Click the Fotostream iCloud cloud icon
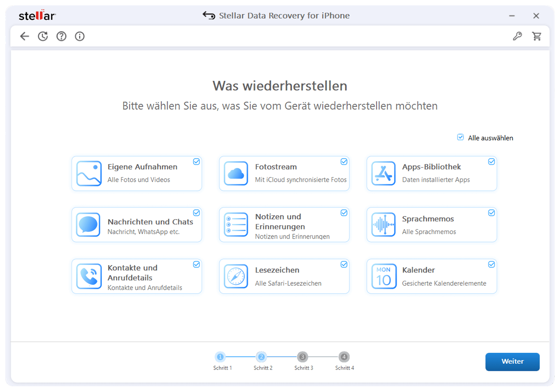The height and width of the screenshot is (392, 559). 236,173
